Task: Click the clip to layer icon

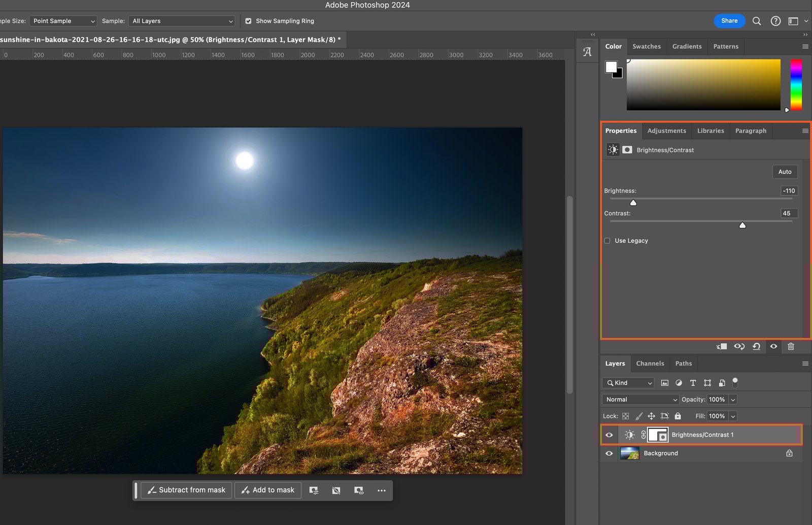Action: click(x=722, y=346)
